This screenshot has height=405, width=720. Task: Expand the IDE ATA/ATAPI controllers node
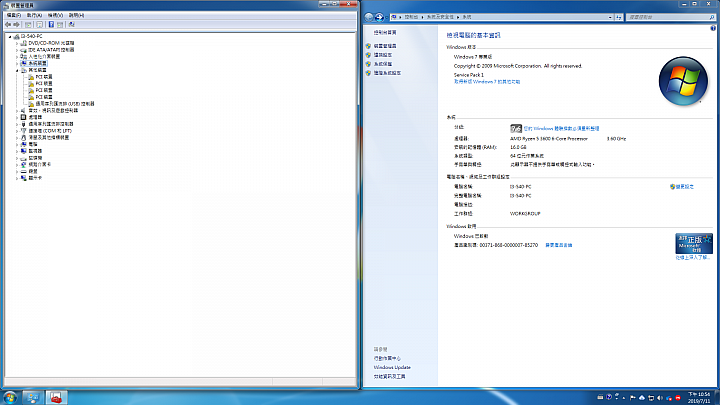pyautogui.click(x=17, y=50)
